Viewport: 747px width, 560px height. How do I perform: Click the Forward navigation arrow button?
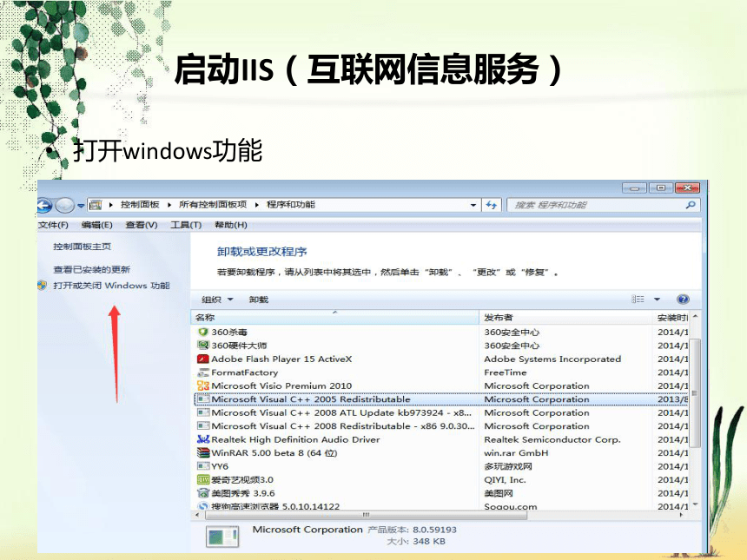coord(64,205)
